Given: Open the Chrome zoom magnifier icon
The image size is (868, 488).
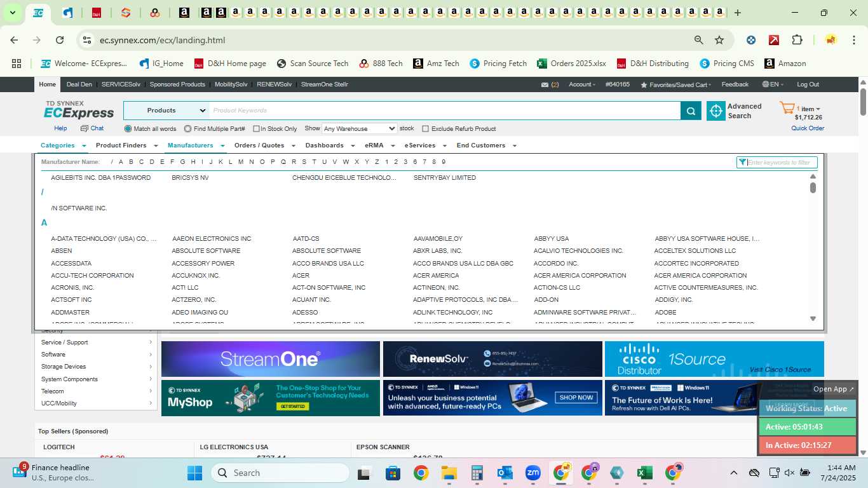Looking at the screenshot, I should click(699, 40).
